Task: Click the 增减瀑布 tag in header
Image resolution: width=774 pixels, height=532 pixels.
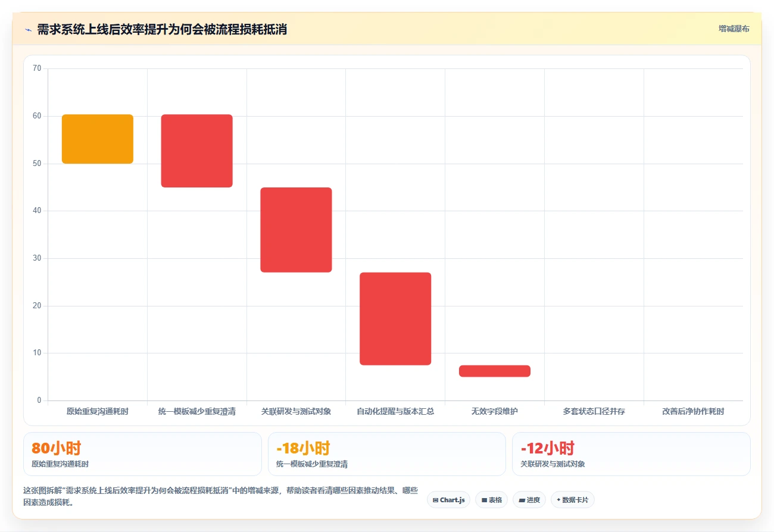Action: (734, 29)
